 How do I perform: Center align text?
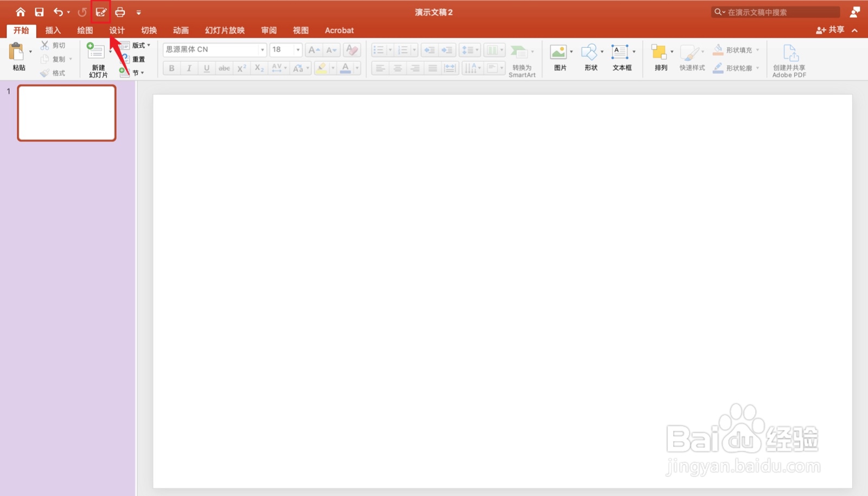pos(398,68)
